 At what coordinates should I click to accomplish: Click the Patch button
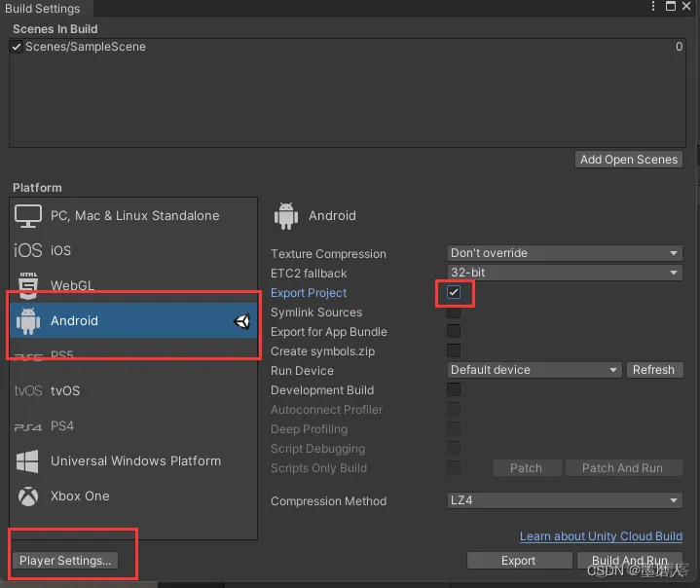point(527,468)
